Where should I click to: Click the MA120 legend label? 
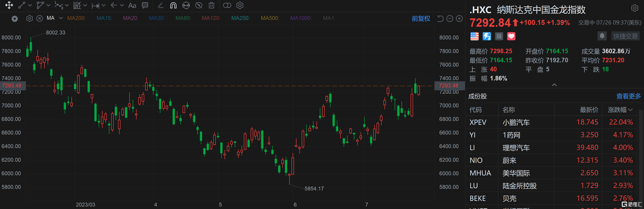click(x=211, y=18)
